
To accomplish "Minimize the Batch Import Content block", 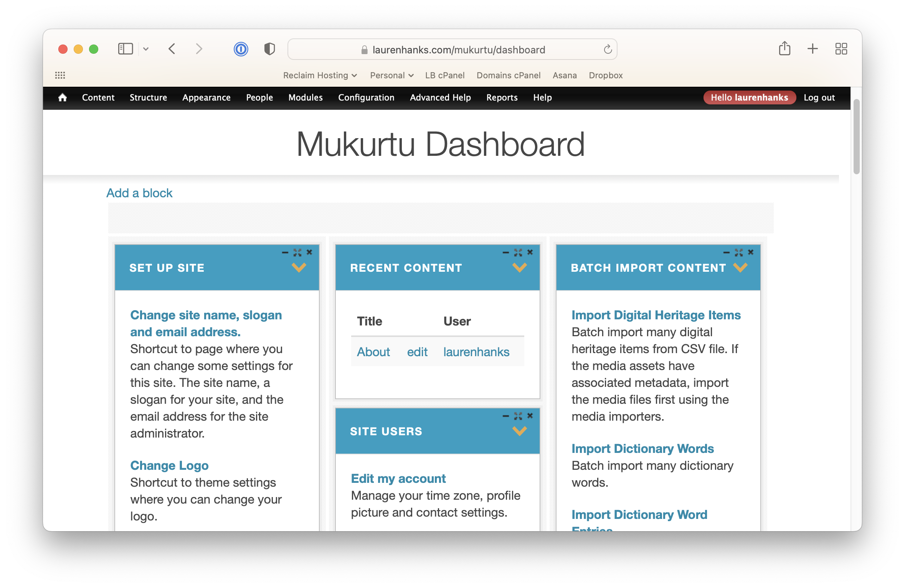I will pyautogui.click(x=726, y=253).
